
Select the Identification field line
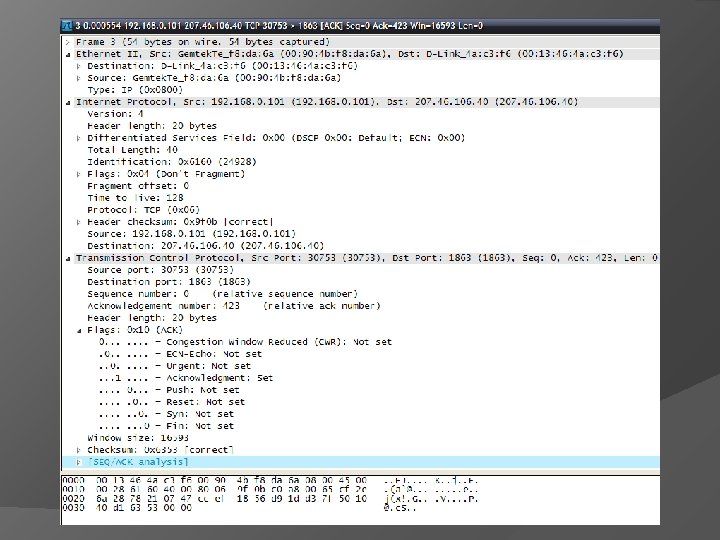click(172, 162)
